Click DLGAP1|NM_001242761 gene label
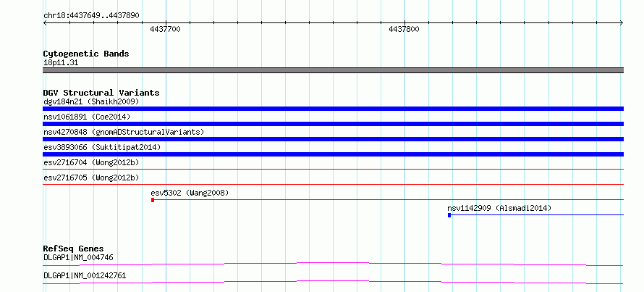The height and width of the screenshot is (292, 644). pyautogui.click(x=85, y=275)
